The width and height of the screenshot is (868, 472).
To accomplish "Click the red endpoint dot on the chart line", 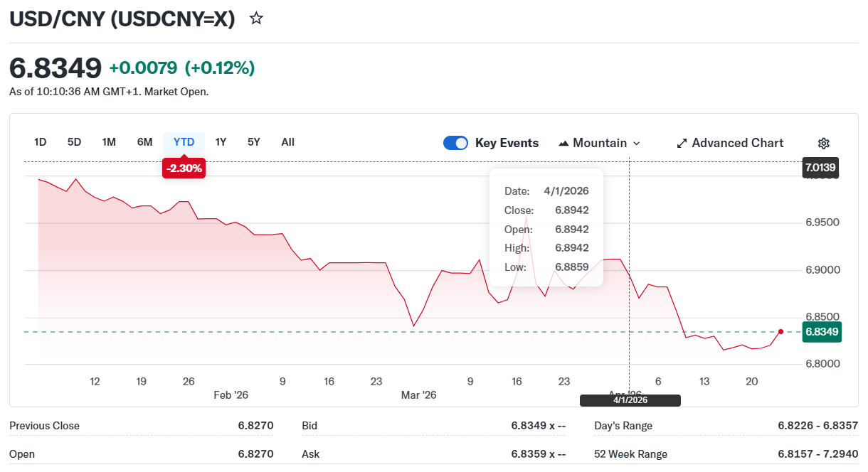I will pos(780,331).
